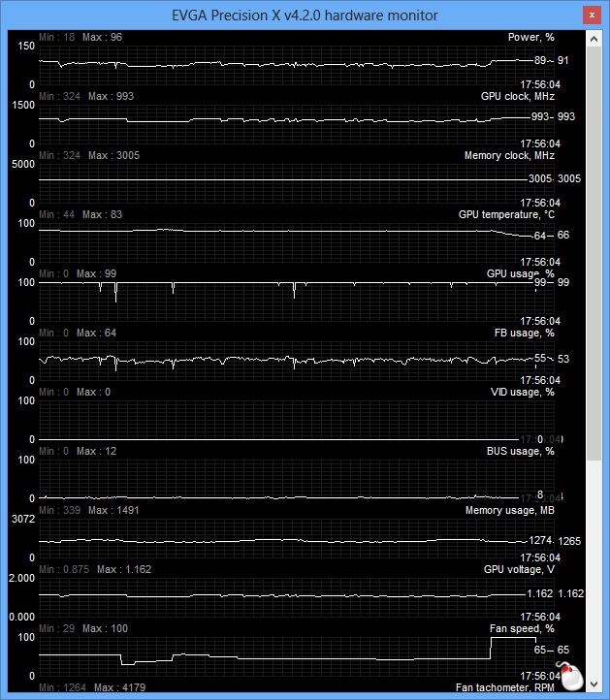The width and height of the screenshot is (610, 700).
Task: Click the 'Max : 993' GPU clock reading
Action: pos(112,96)
